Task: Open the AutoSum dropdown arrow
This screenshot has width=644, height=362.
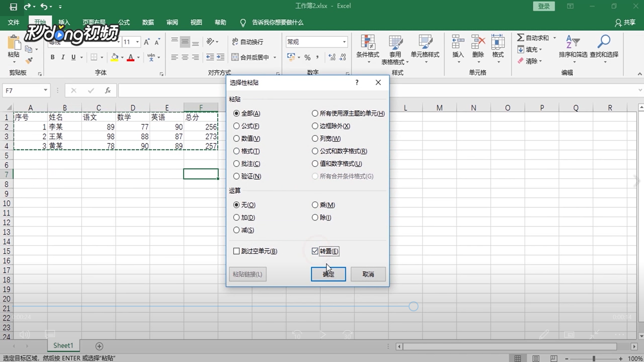Action: click(554, 38)
